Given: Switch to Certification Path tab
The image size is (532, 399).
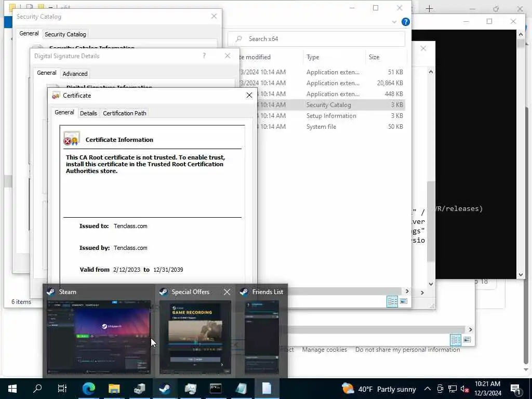Looking at the screenshot, I should [125, 113].
